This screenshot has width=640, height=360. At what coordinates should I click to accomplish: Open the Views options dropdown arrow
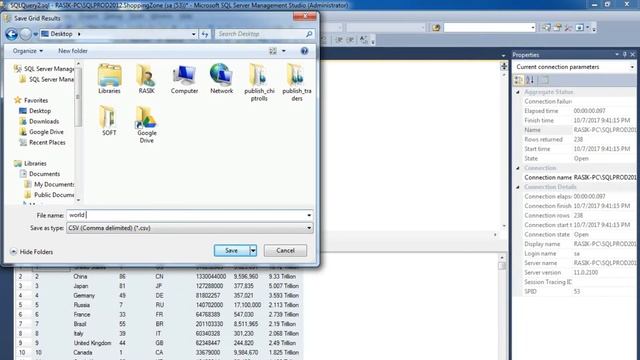click(284, 51)
